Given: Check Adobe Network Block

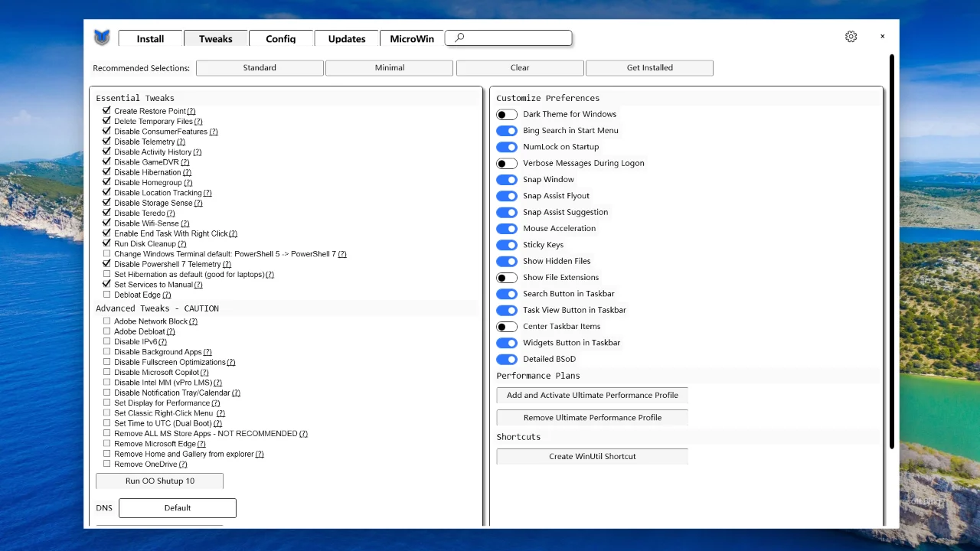Looking at the screenshot, I should (106, 321).
